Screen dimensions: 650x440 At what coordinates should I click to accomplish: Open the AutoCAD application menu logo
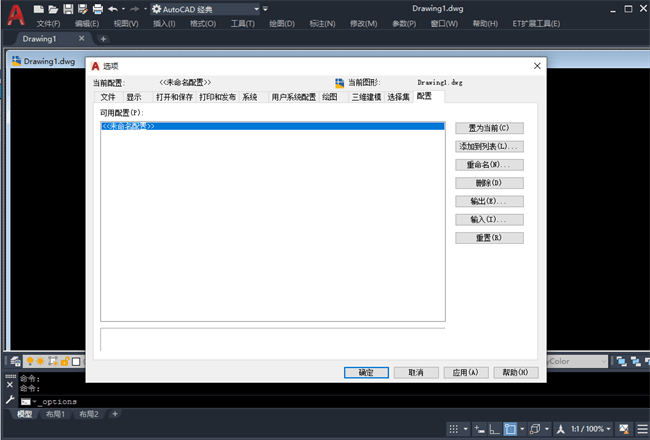16,15
